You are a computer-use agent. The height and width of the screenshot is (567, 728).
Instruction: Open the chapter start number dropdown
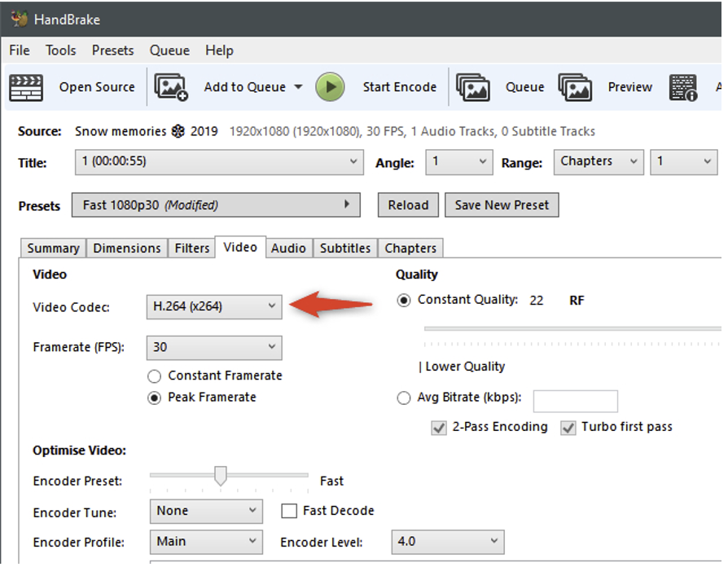click(684, 161)
